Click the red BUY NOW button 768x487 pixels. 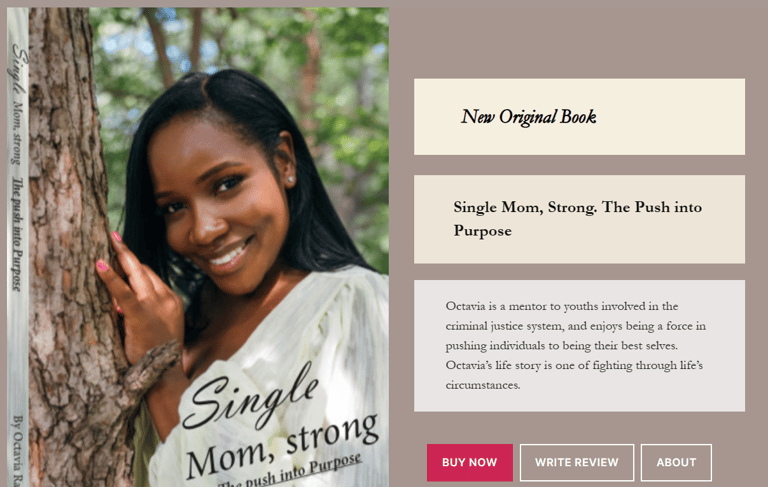pyautogui.click(x=470, y=463)
